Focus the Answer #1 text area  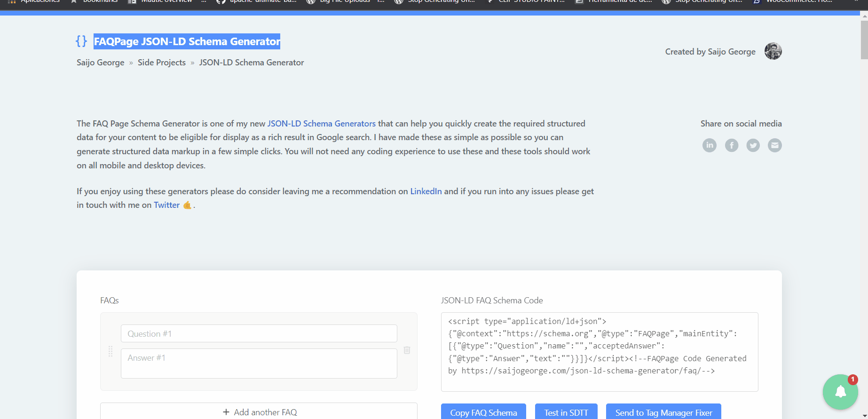pyautogui.click(x=259, y=363)
